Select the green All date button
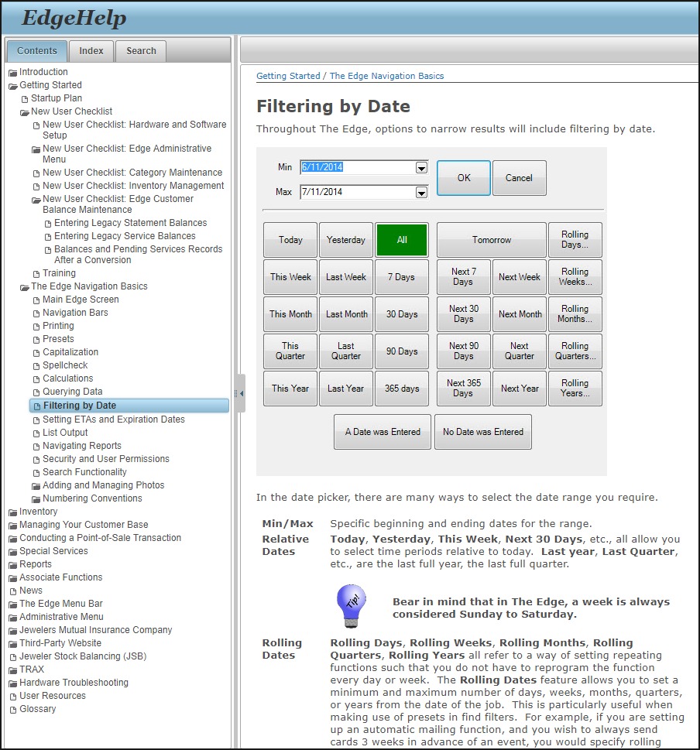Screen dimensions: 700x750 pos(401,240)
